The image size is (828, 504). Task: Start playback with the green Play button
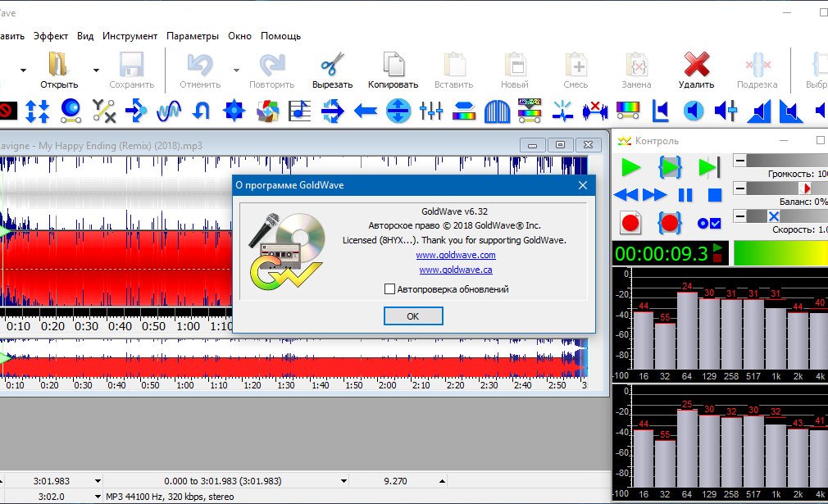(x=630, y=168)
